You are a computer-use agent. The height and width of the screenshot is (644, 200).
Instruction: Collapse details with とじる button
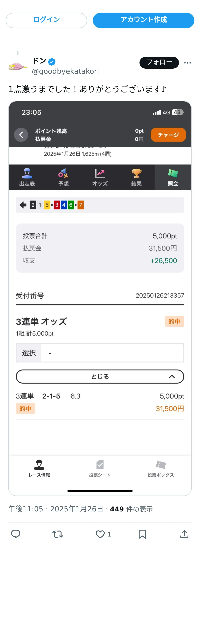click(x=100, y=376)
